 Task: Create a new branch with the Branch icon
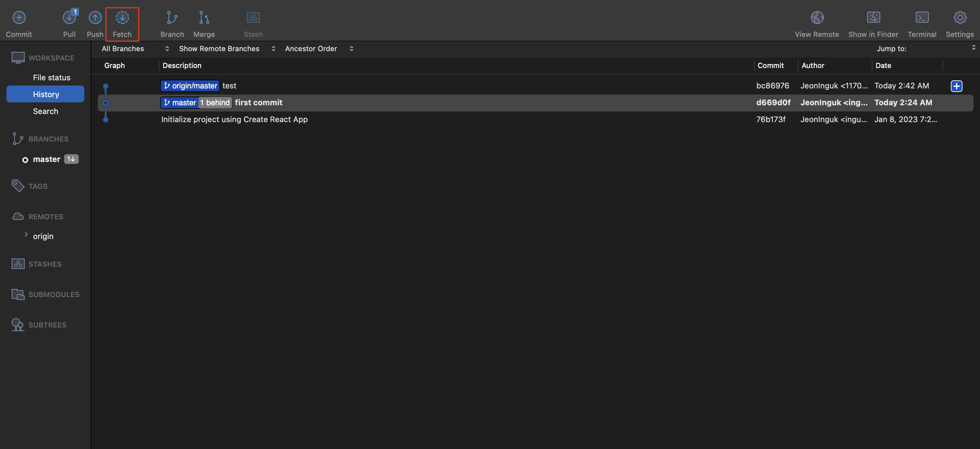point(172,17)
